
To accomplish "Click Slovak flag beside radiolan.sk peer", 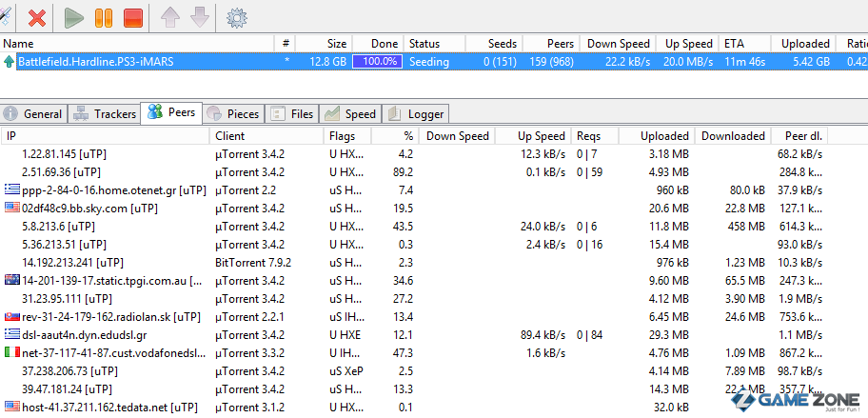I will 11,317.
